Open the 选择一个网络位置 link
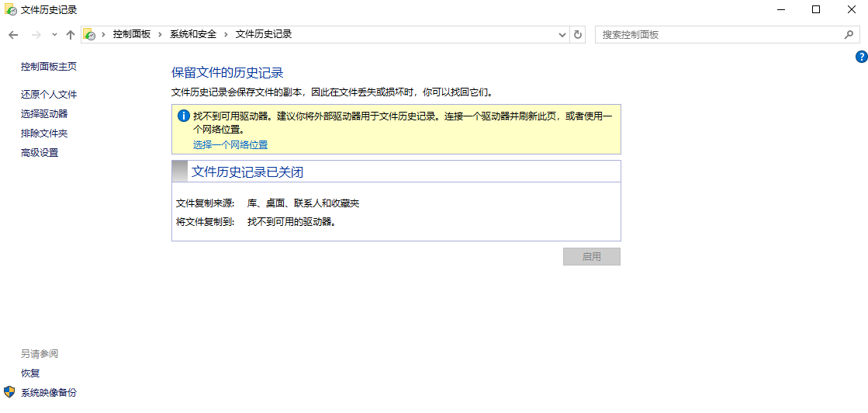This screenshot has width=868, height=413. pyautogui.click(x=230, y=145)
